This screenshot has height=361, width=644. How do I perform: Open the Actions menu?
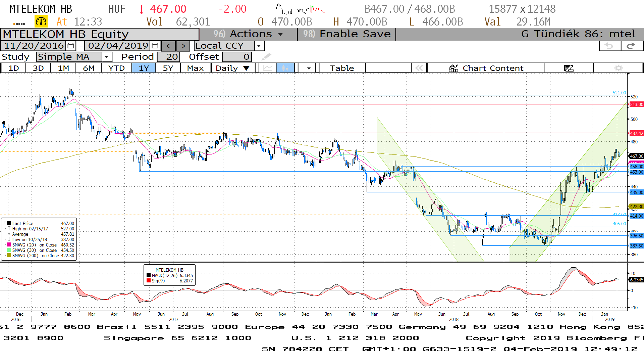tap(248, 34)
